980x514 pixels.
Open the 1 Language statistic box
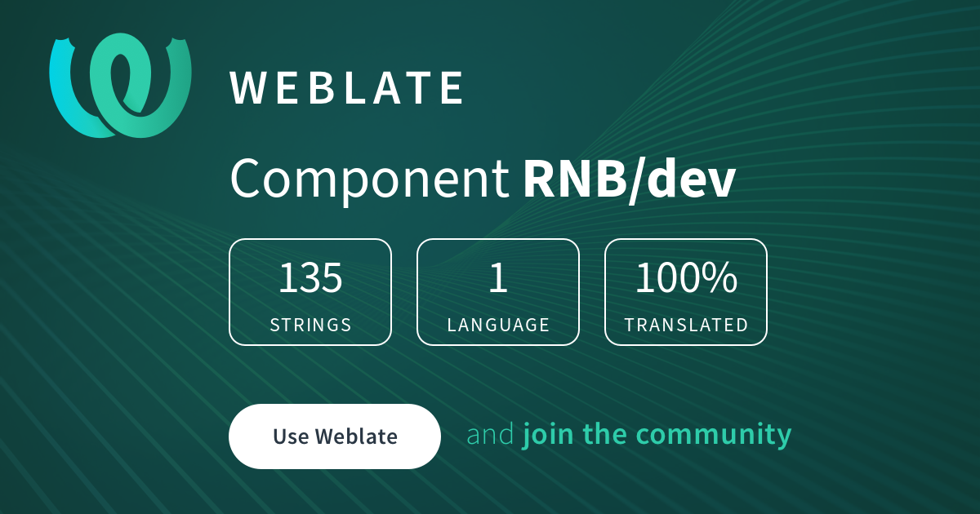coord(498,292)
